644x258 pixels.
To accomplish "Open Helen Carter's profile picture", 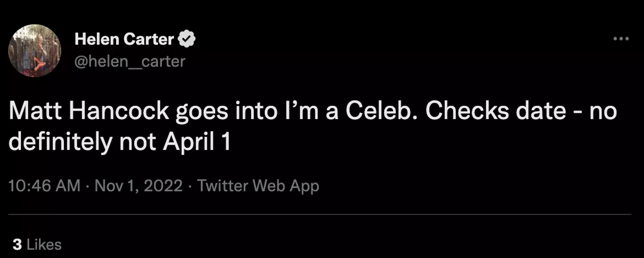I will point(35,51).
